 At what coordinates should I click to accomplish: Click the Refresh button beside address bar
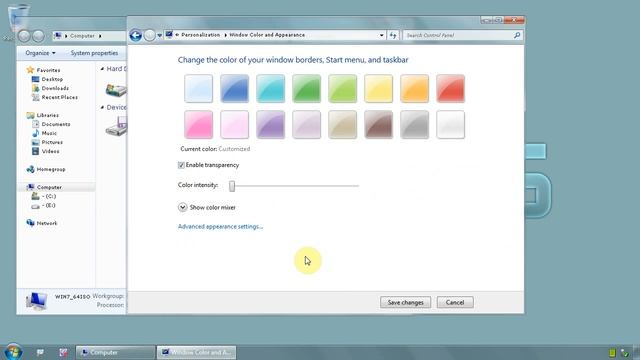click(393, 36)
